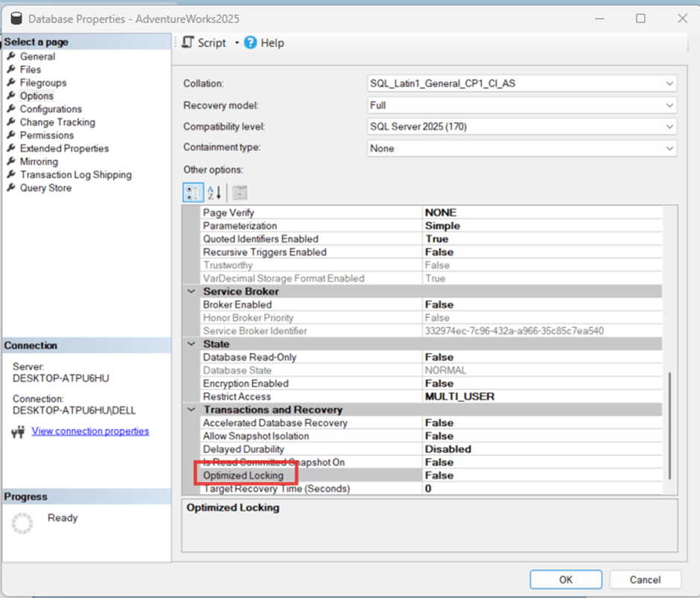Select Quoted Identifiers Enabled row
Image resolution: width=700 pixels, height=598 pixels.
(431, 239)
